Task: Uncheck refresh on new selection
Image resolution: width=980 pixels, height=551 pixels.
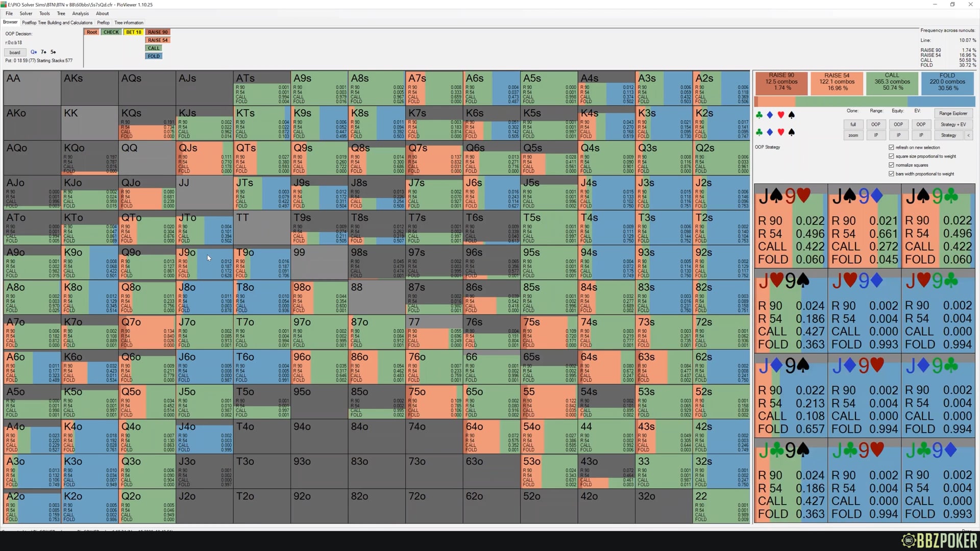Action: 892,147
